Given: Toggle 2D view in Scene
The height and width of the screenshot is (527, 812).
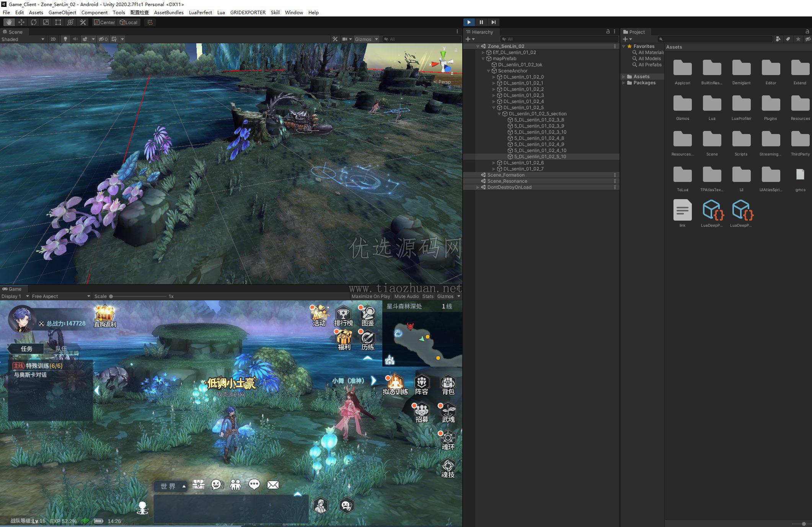Looking at the screenshot, I should click(53, 39).
